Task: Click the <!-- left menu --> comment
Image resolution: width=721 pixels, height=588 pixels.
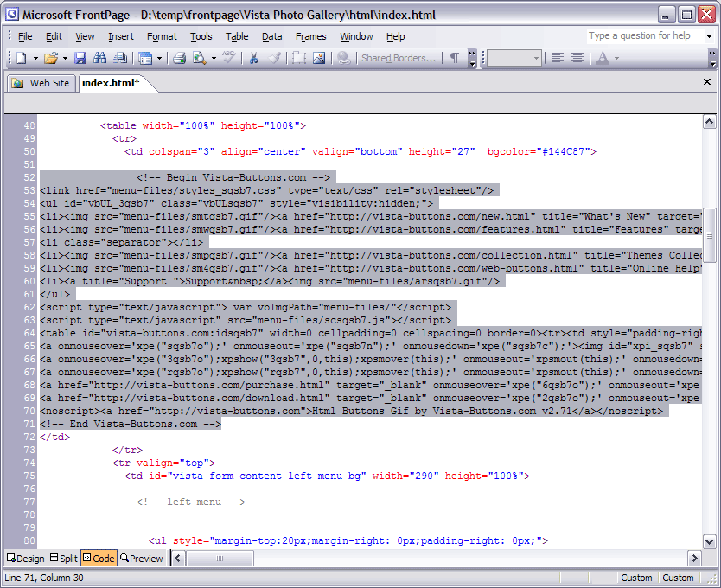Action: click(191, 502)
